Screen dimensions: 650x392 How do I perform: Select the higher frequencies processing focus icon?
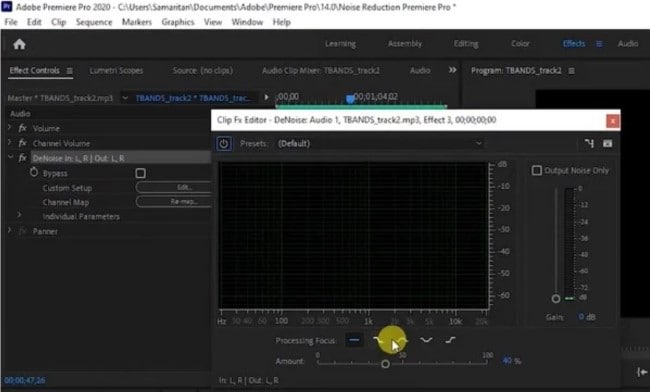(450, 340)
